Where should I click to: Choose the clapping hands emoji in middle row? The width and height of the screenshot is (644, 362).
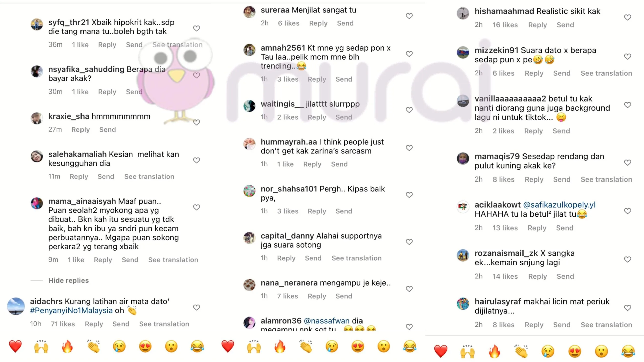[x=306, y=346]
